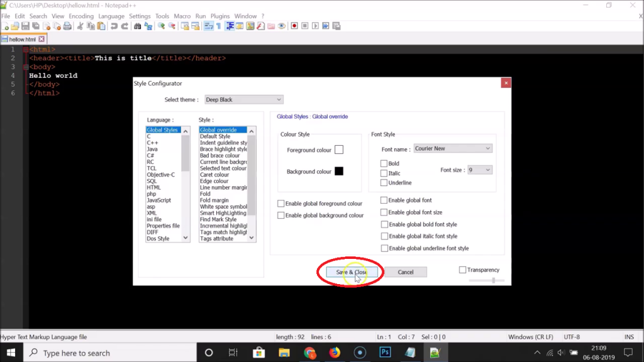Click the Start Recording macro icon
Image resolution: width=644 pixels, height=362 pixels.
294,26
